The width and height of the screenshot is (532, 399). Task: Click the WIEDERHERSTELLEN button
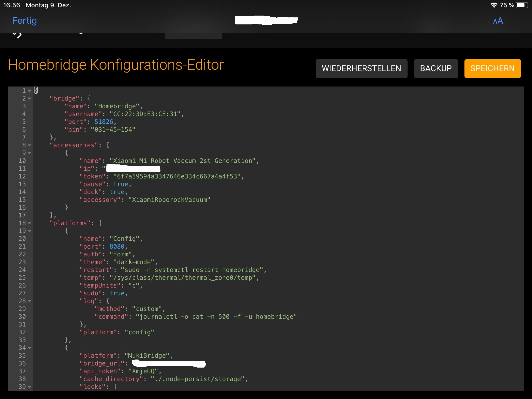pyautogui.click(x=361, y=68)
